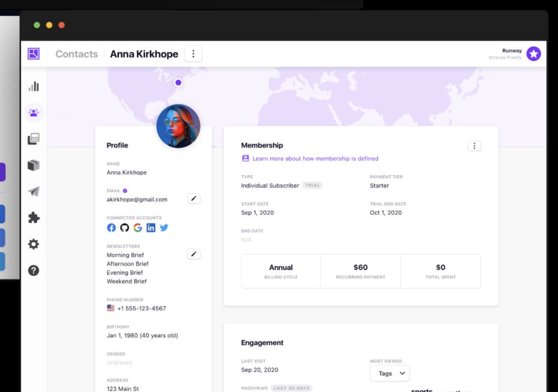Viewport: 558px width, 392px height.
Task: Click the GitHub connected account icon
Action: coord(124,228)
